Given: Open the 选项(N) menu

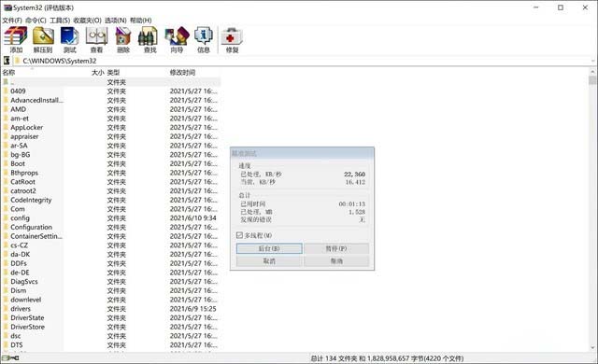Looking at the screenshot, I should [x=116, y=21].
